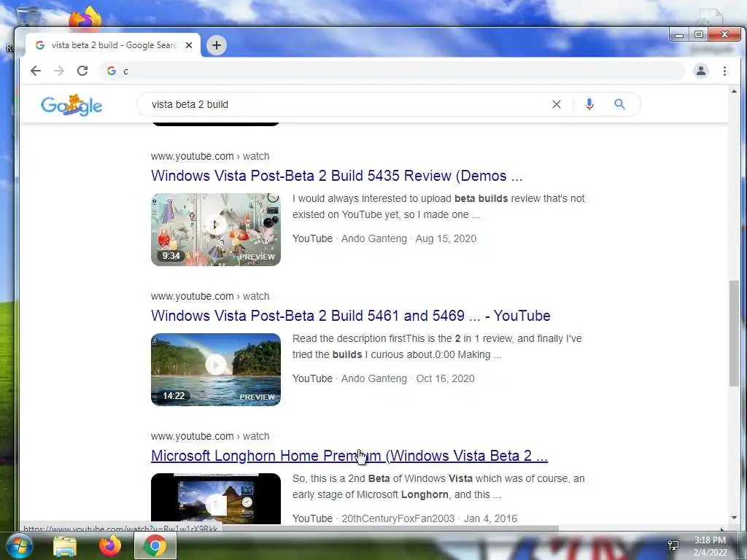This screenshot has height=560, width=747.
Task: Click the page scroll-down arrow
Action: click(734, 518)
